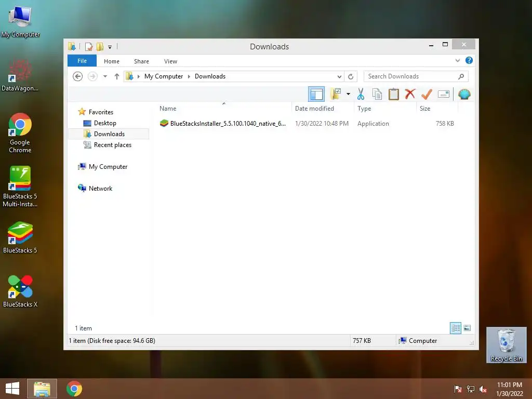Sort by Name column header

tap(168, 109)
